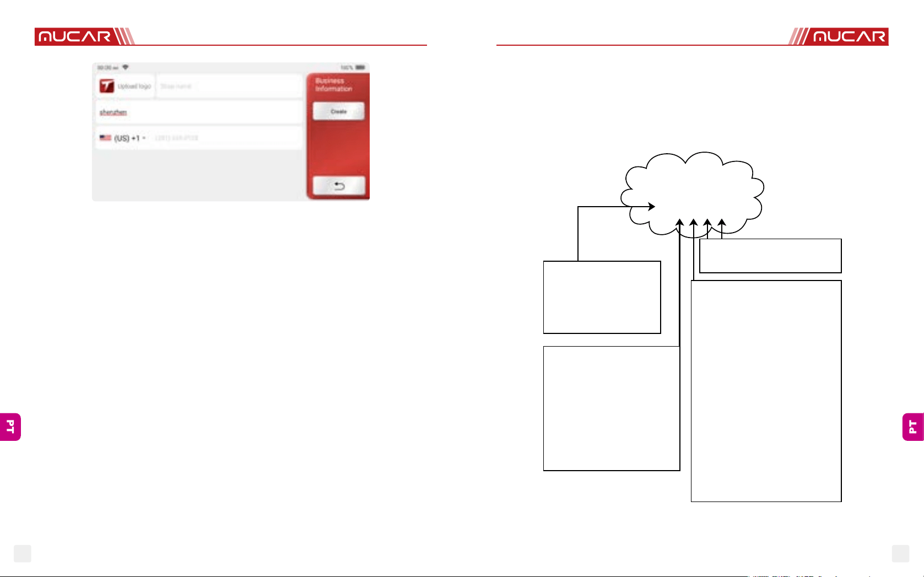Tap the Upload logo icon
924x577 pixels.
(107, 86)
